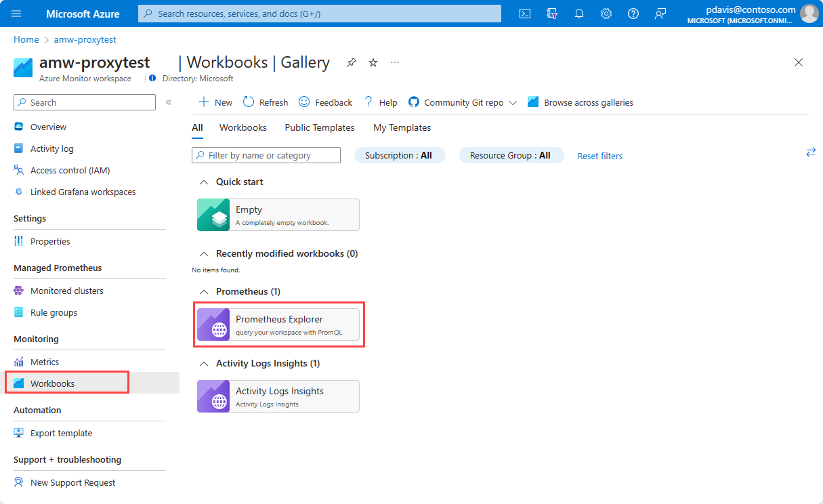This screenshot has height=504, width=823.
Task: Favorite this resource with the star icon
Action: coord(373,62)
